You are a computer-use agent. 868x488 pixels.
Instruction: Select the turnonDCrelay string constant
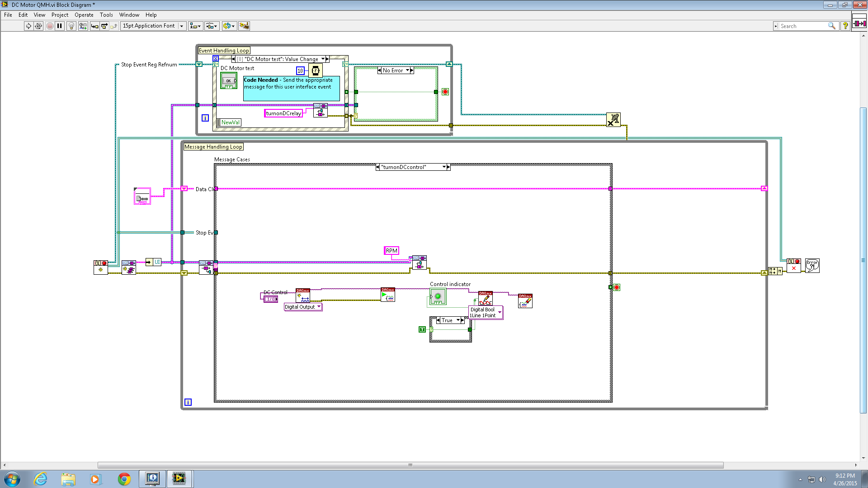click(283, 113)
